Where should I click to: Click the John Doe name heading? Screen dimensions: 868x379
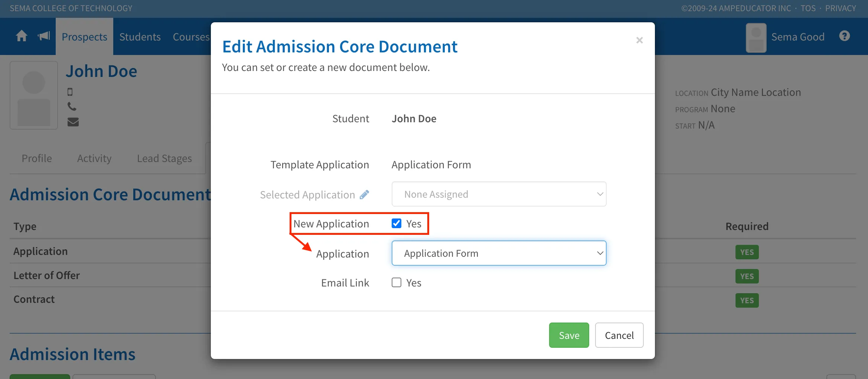(x=101, y=71)
